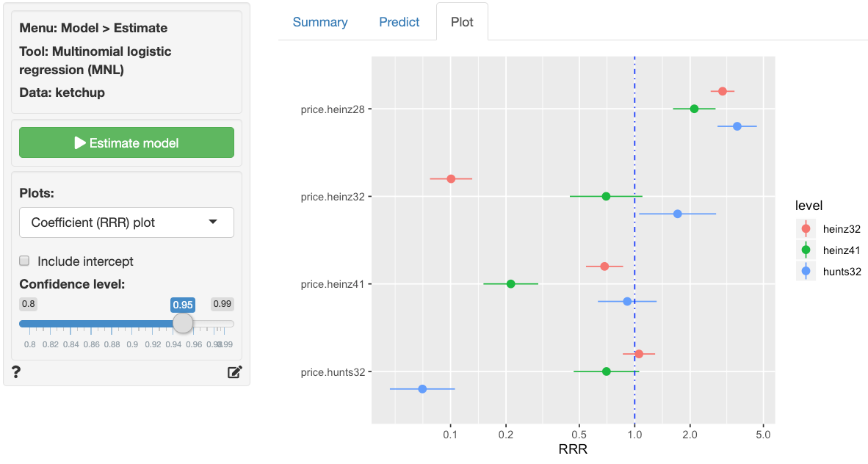Open the Predict tab
The image size is (868, 464).
399,22
